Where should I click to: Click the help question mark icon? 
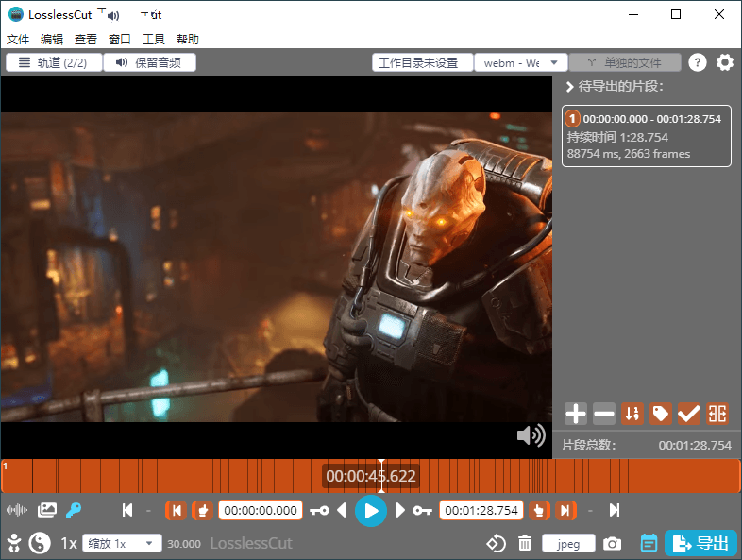pyautogui.click(x=698, y=63)
